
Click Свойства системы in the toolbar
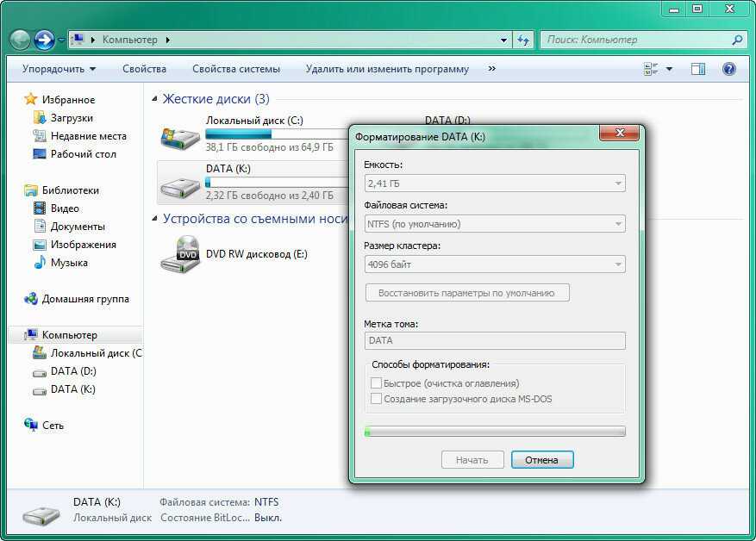point(236,69)
